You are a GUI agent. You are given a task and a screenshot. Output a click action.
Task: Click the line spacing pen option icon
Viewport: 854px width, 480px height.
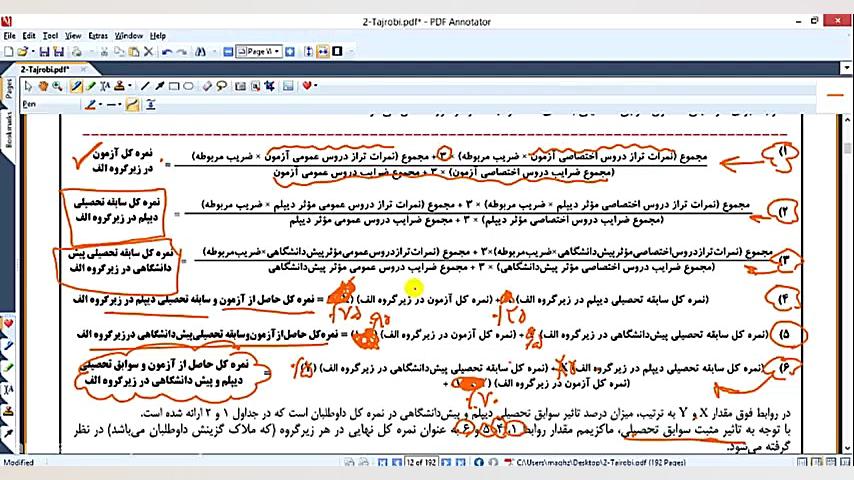click(x=151, y=105)
